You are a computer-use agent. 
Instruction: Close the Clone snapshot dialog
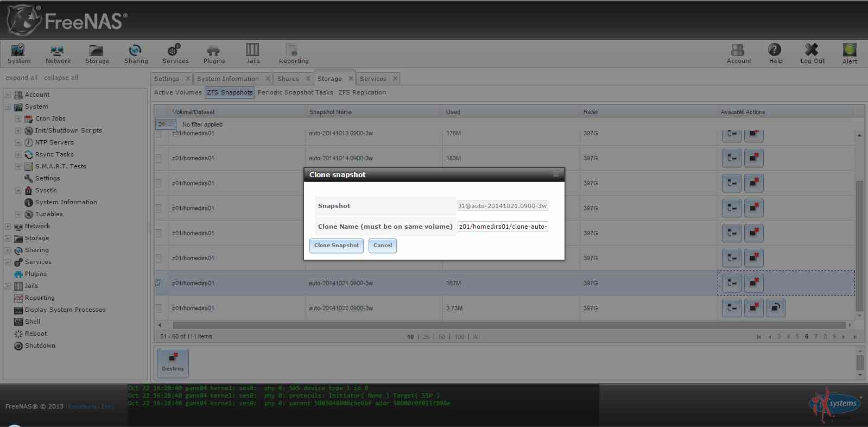click(556, 174)
